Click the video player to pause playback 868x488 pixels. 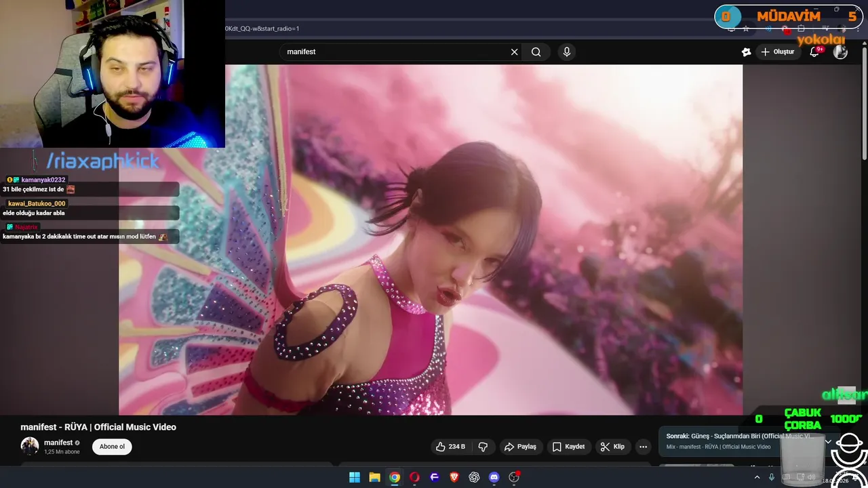(431, 239)
